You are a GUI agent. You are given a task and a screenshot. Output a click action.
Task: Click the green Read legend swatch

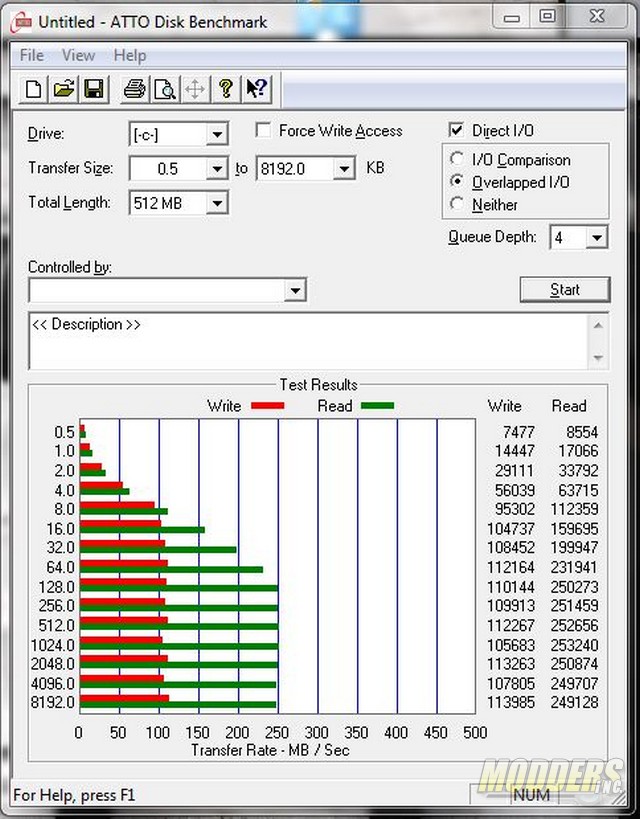point(377,405)
